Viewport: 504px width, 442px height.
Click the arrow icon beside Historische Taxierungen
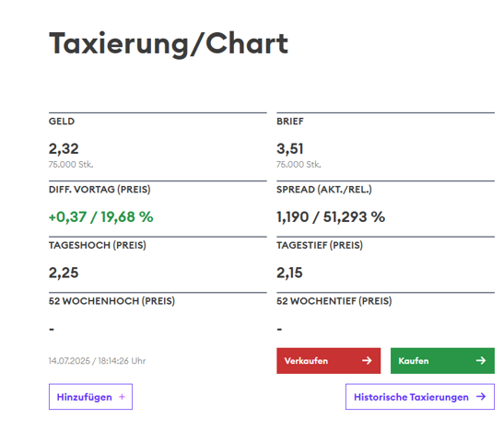[481, 397]
